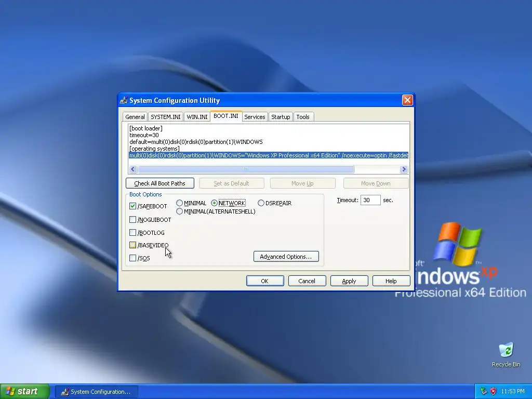Select the timeout=30 line
Image resolution: width=532 pixels, height=399 pixels.
tap(144, 135)
